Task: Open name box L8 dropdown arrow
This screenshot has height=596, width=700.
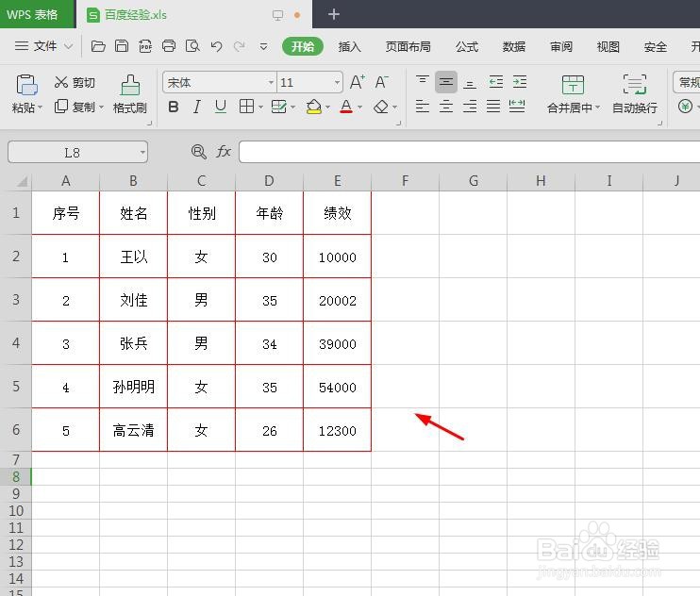Action: click(x=142, y=153)
